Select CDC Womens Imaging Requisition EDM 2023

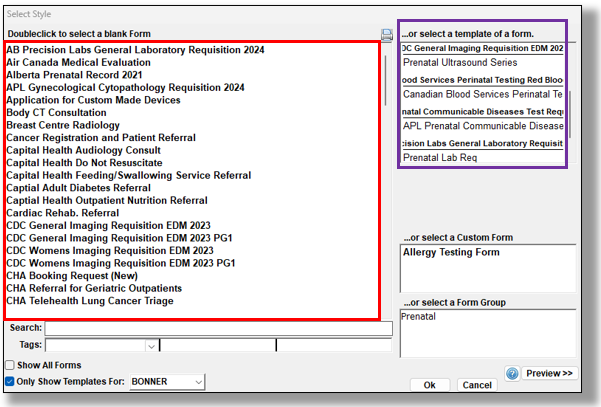click(110, 251)
